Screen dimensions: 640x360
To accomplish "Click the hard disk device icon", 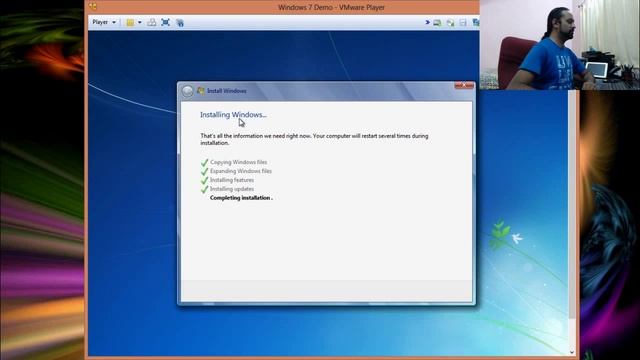I will tap(437, 23).
